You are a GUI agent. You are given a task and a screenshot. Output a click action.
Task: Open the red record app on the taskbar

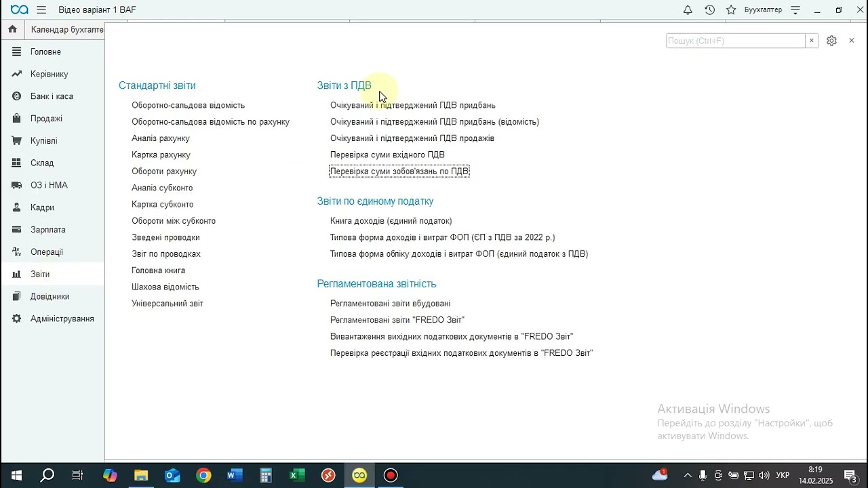(391, 475)
